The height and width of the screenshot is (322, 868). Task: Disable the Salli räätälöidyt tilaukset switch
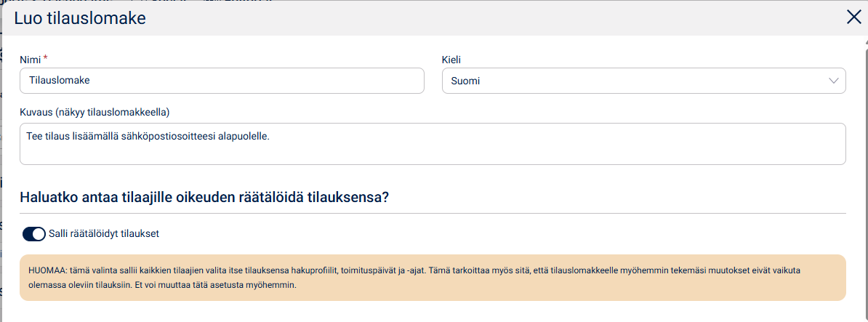pos(34,234)
